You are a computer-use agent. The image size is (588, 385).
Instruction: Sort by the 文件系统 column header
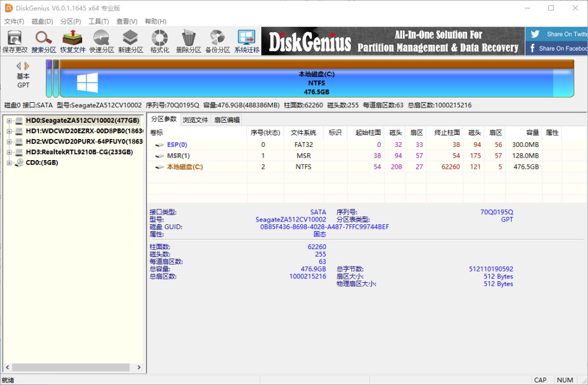pos(304,133)
